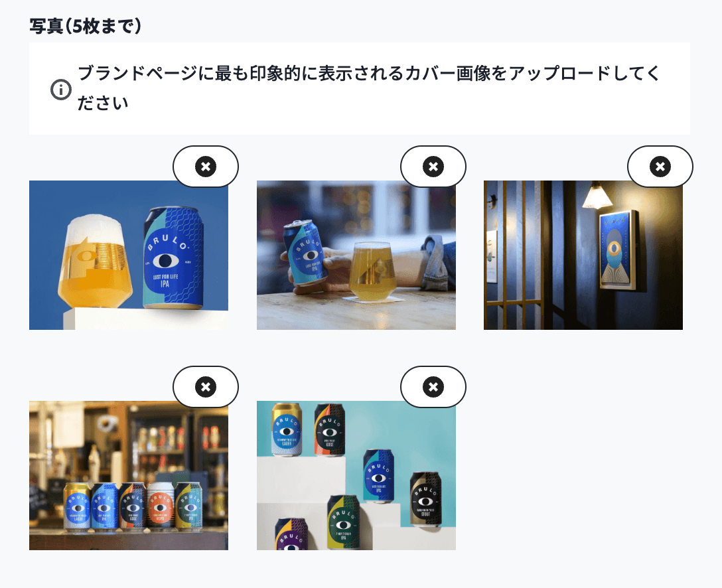Remove the cans on white steps photo

pyautogui.click(x=433, y=387)
